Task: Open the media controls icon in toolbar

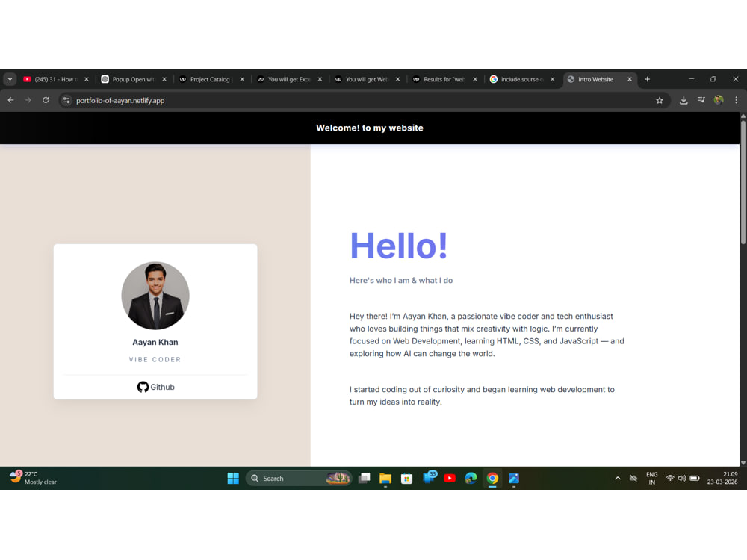Action: pos(701,100)
